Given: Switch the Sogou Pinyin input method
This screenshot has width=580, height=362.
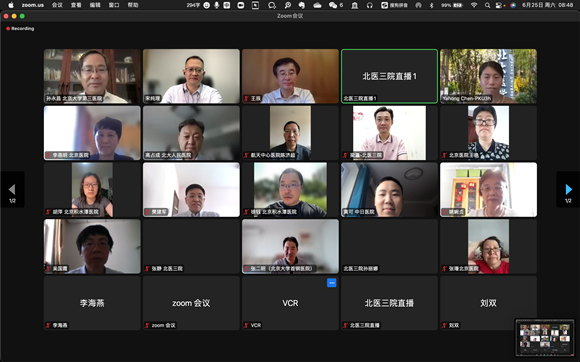Looking at the screenshot, I should pyautogui.click(x=394, y=5).
